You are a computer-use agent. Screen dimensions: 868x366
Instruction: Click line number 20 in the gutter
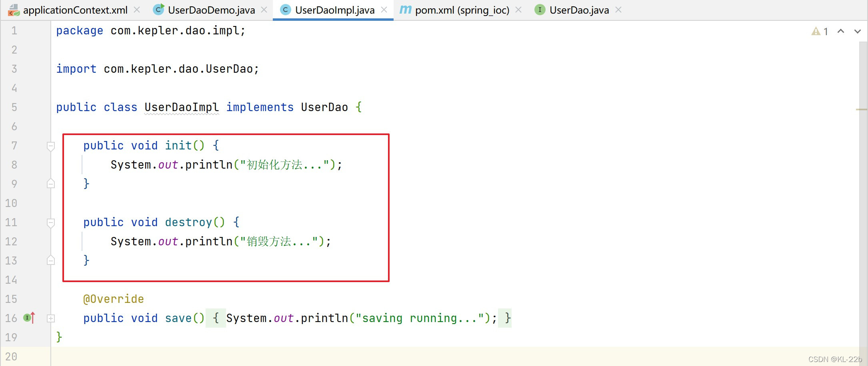pos(11,356)
